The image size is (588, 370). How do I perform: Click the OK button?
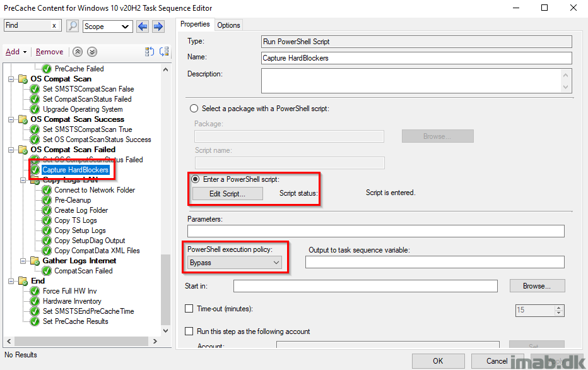[x=438, y=361]
